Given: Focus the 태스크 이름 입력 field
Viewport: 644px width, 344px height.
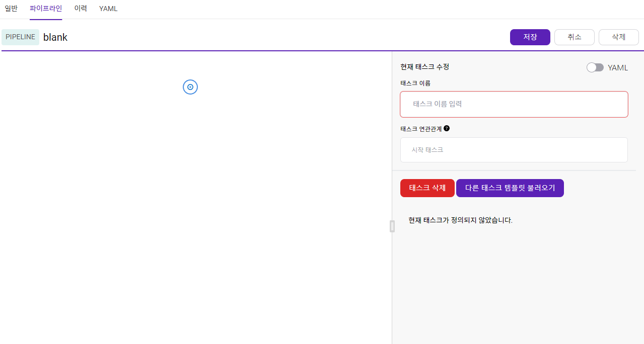Looking at the screenshot, I should tap(514, 104).
